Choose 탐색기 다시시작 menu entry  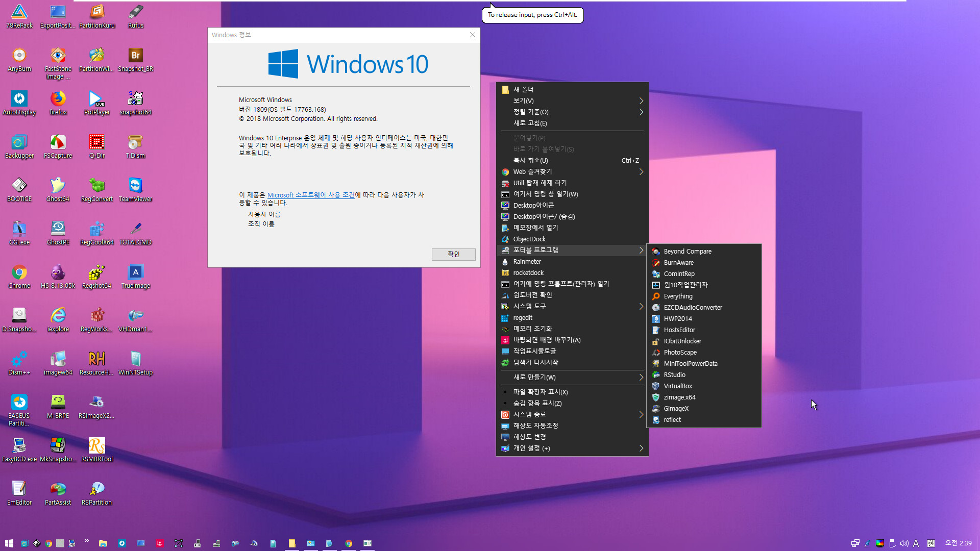click(572, 362)
